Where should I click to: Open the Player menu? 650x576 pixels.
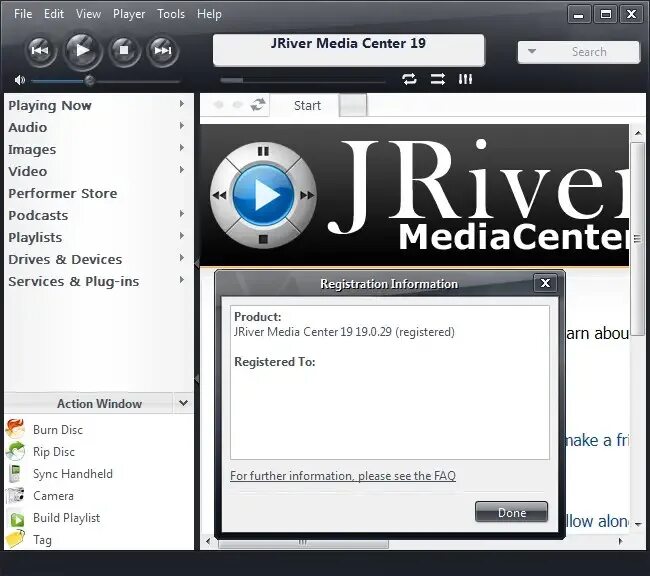(x=129, y=14)
